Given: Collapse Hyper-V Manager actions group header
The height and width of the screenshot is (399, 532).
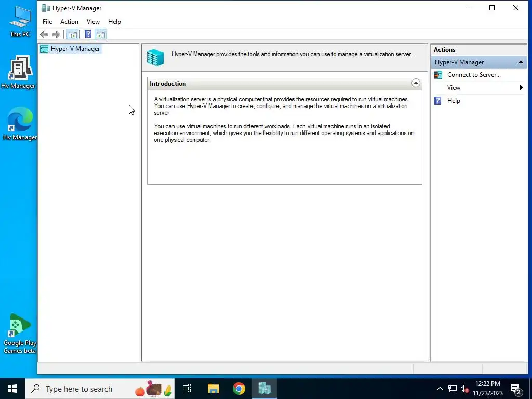Looking at the screenshot, I should (x=521, y=62).
